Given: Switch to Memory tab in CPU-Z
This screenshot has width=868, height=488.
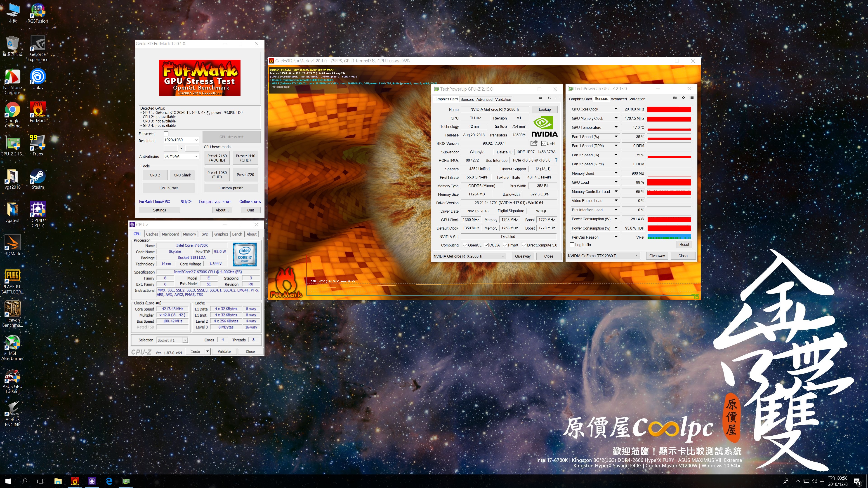Looking at the screenshot, I should (x=189, y=234).
